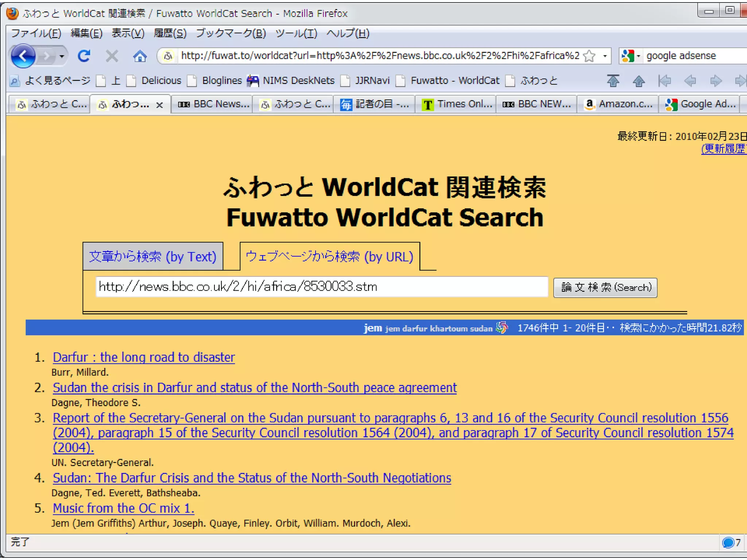Screen dimensions: 747x560
Task: Bookmark page with the star icon
Action: [x=589, y=56]
